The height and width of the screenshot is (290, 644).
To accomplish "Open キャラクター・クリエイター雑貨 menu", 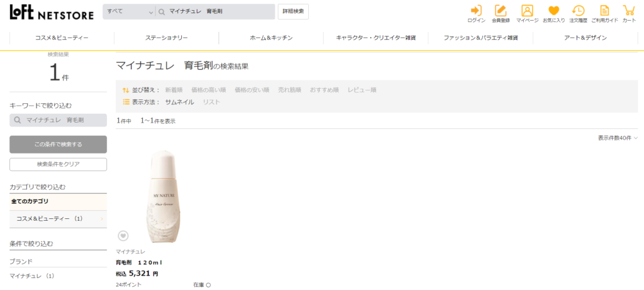I will coord(376,38).
